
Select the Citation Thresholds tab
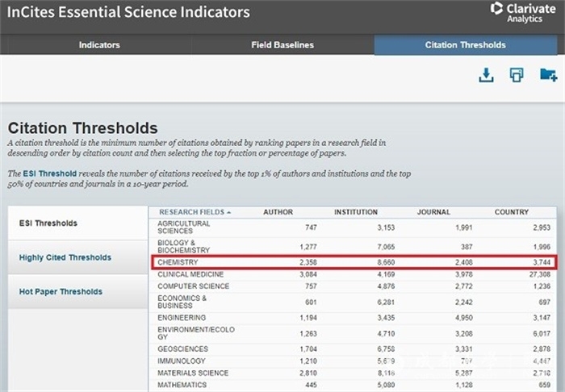(465, 44)
